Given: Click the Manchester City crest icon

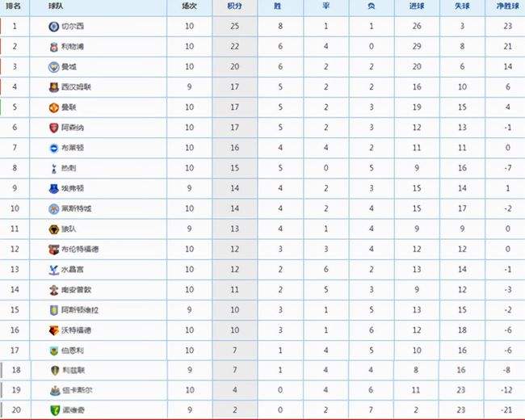Looking at the screenshot, I should [53, 67].
